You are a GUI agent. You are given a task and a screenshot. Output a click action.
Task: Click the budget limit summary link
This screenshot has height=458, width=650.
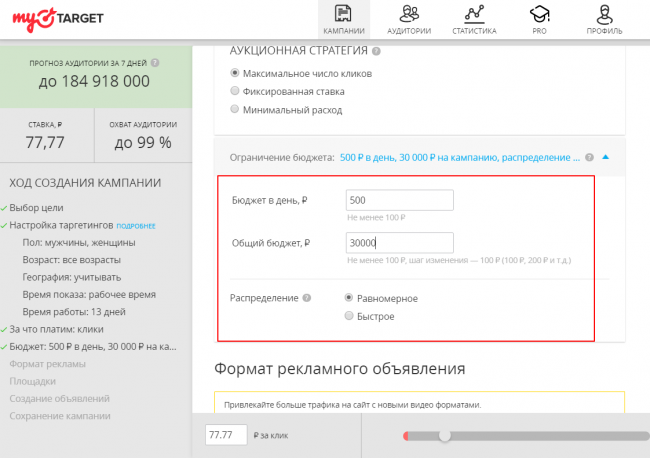tap(460, 157)
